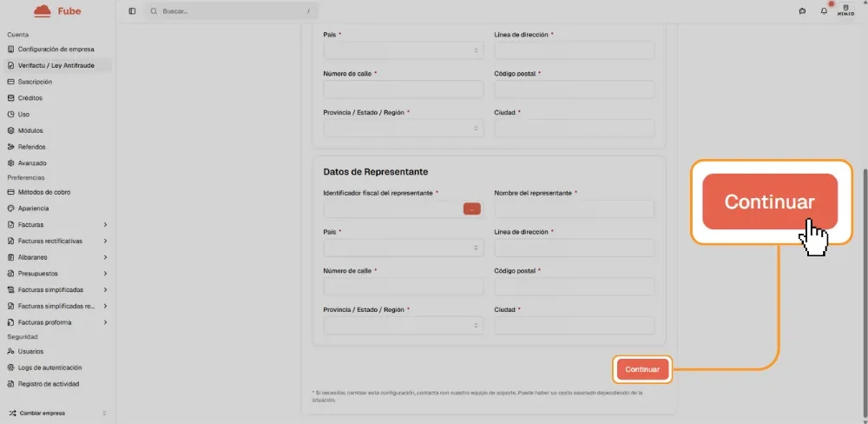Click the vertical page scrollbar
This screenshot has height=424, width=868.
pos(863,261)
